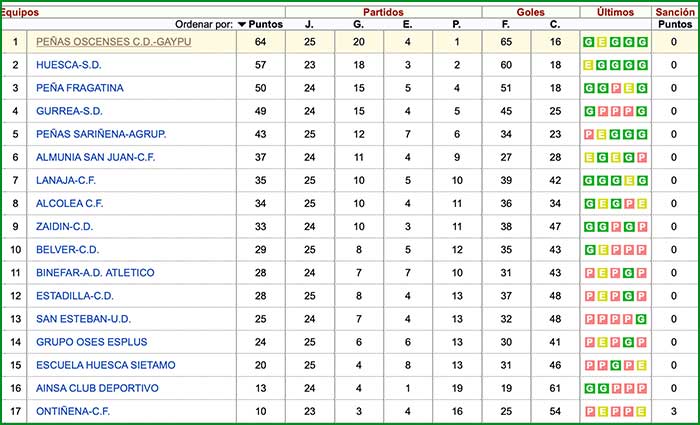Click the green G result icon for San Esteban-U.D.

643,319
